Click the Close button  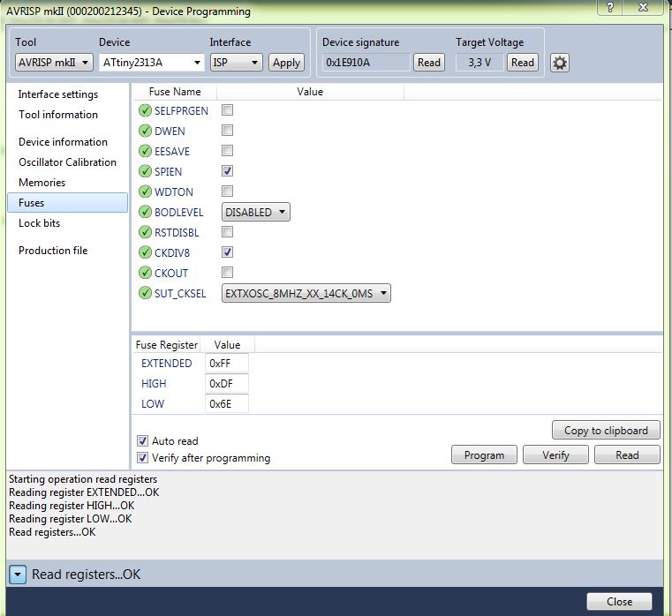tap(619, 602)
